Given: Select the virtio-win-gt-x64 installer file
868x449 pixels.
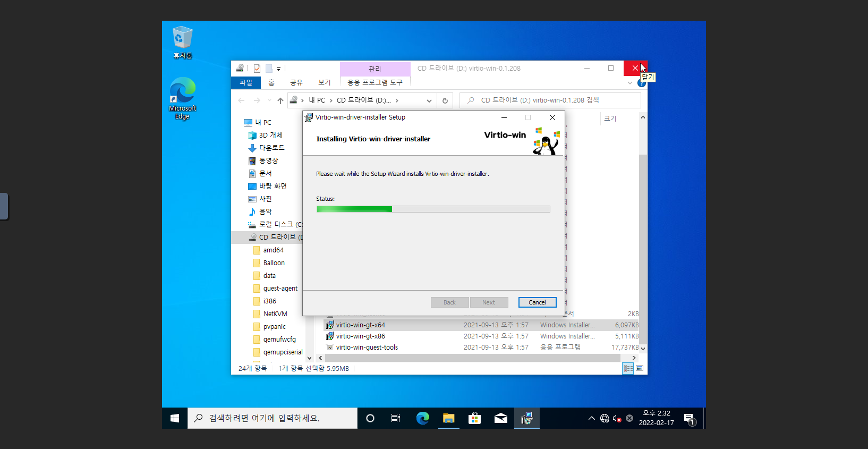Looking at the screenshot, I should click(x=482, y=325).
